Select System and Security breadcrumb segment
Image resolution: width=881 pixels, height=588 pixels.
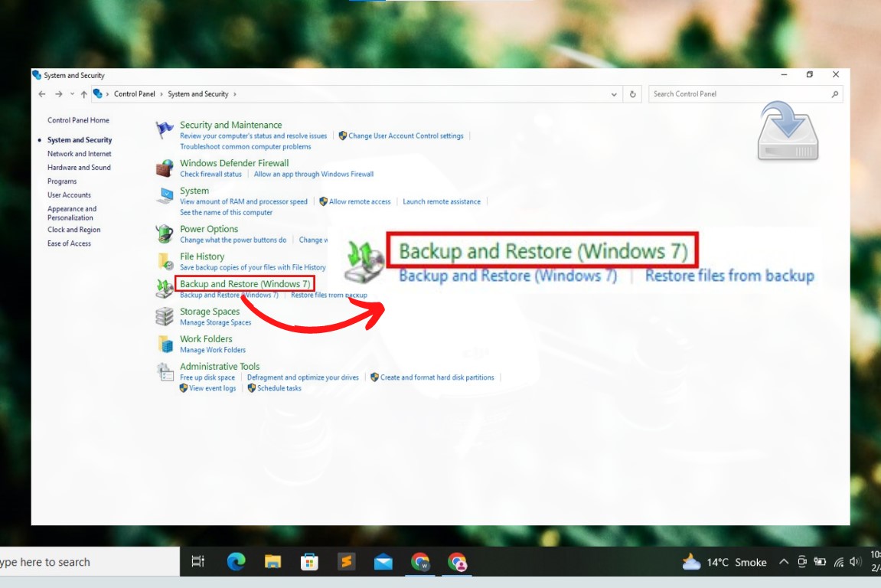[197, 94]
